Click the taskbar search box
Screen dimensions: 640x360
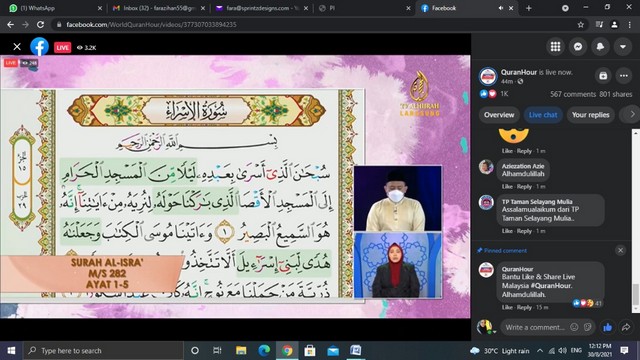click(103, 351)
